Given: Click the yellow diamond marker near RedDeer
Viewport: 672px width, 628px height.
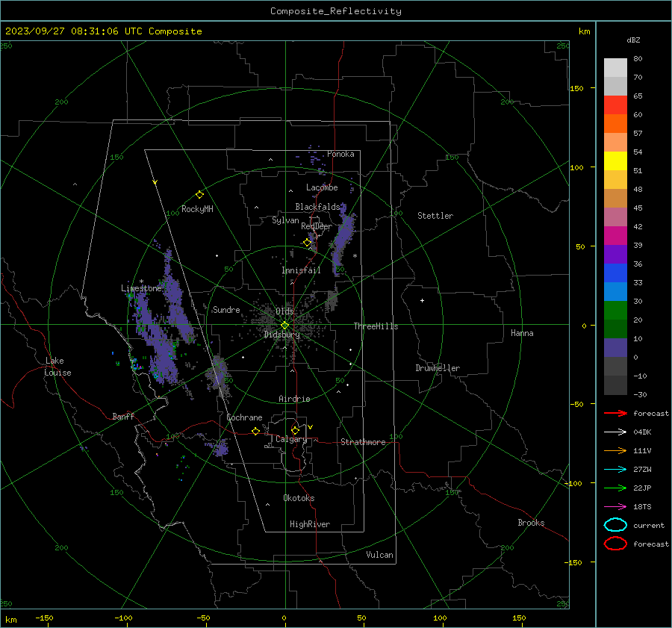Looking at the screenshot, I should coord(307,243).
